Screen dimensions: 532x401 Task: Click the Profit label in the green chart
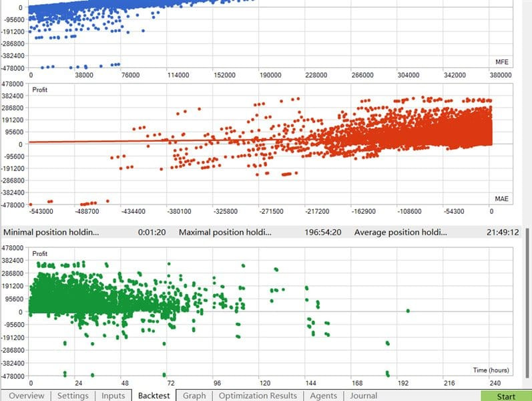(40, 254)
